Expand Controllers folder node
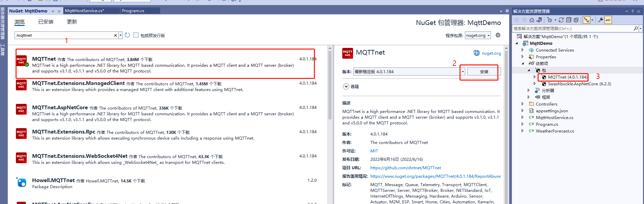This screenshot has width=644, height=204. pos(522,104)
